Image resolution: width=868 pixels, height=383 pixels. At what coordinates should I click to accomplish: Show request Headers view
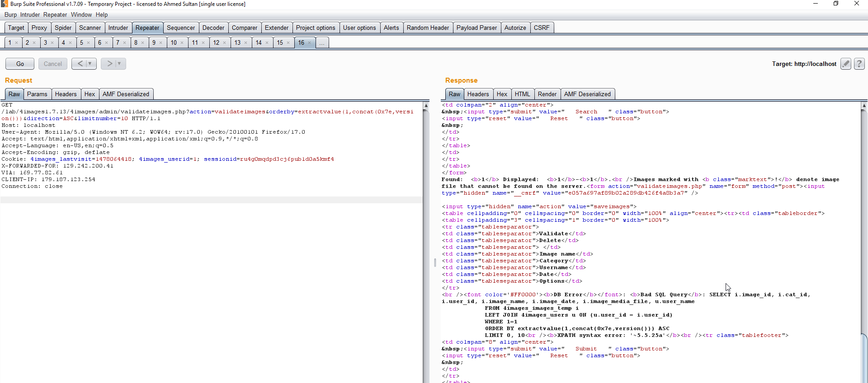click(x=66, y=94)
